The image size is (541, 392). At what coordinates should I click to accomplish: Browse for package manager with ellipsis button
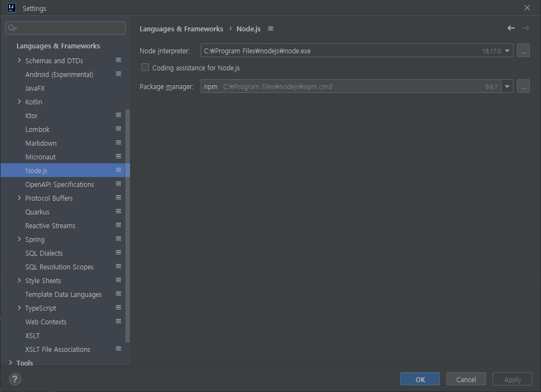click(523, 87)
